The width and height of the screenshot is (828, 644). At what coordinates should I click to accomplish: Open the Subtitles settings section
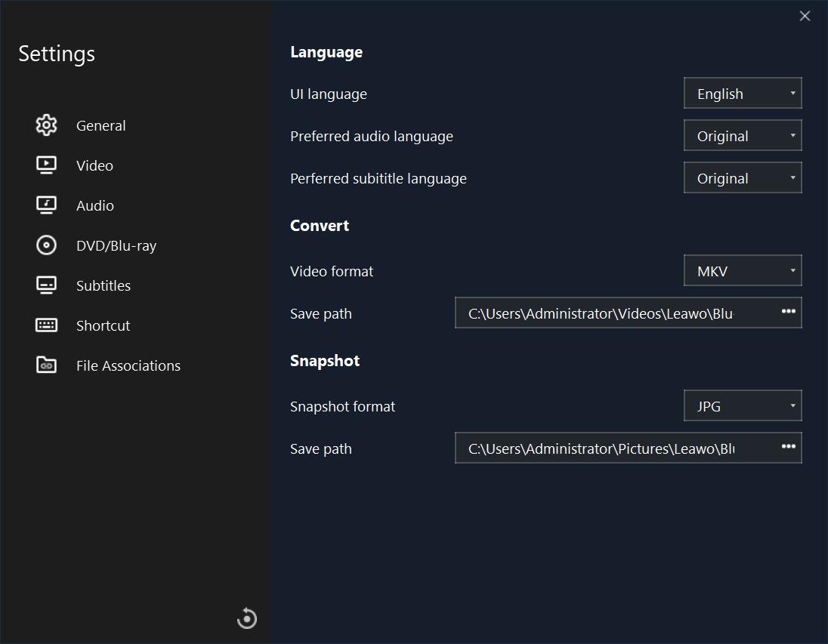pos(103,285)
